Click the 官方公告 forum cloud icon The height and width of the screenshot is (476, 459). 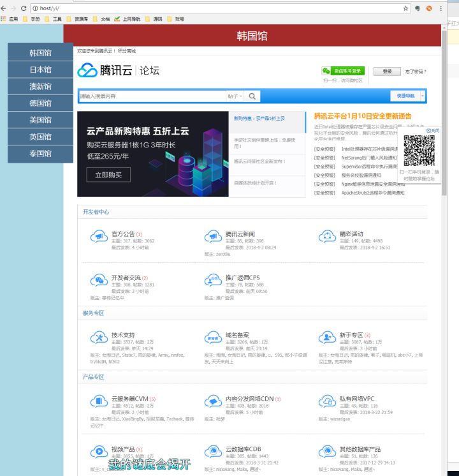tap(99, 237)
